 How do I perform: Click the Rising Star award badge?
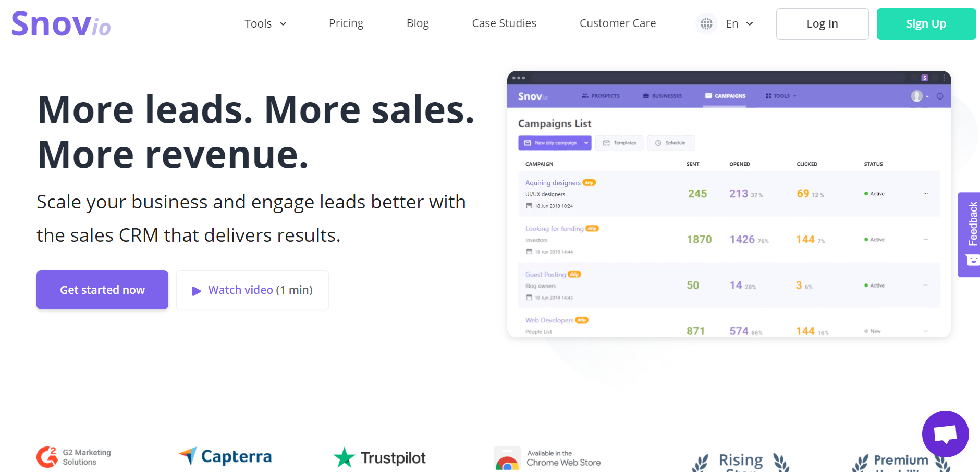click(x=741, y=461)
